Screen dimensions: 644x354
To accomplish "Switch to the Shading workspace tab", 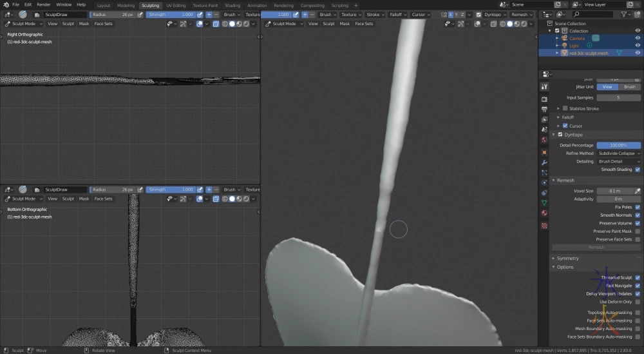I will (232, 5).
